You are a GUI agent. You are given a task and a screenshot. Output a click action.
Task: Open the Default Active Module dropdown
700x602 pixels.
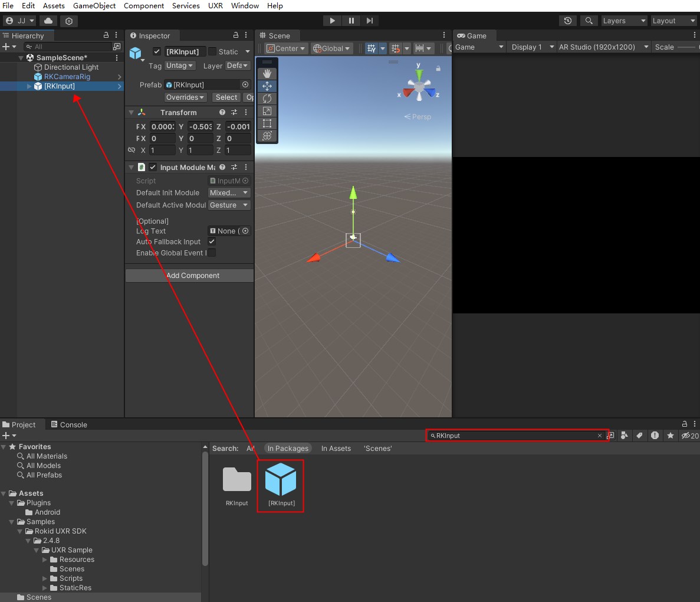pyautogui.click(x=229, y=205)
